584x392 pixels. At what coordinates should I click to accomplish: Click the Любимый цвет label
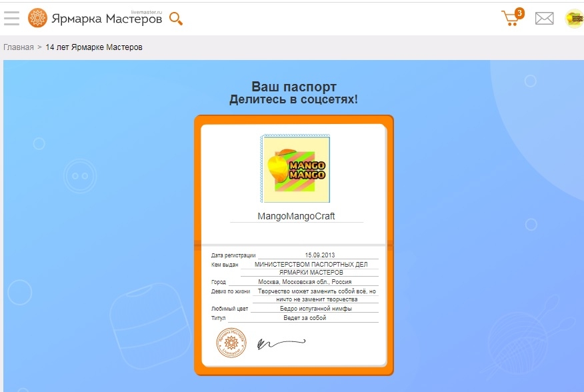point(229,309)
